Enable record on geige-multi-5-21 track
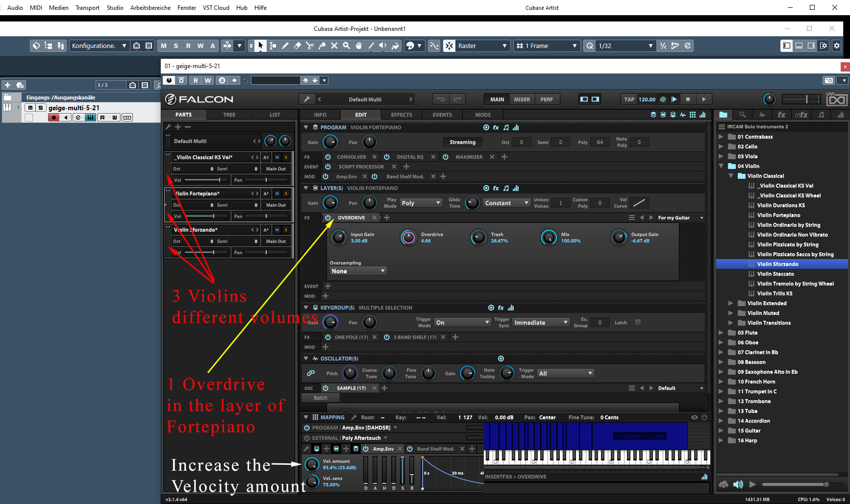 tap(53, 118)
